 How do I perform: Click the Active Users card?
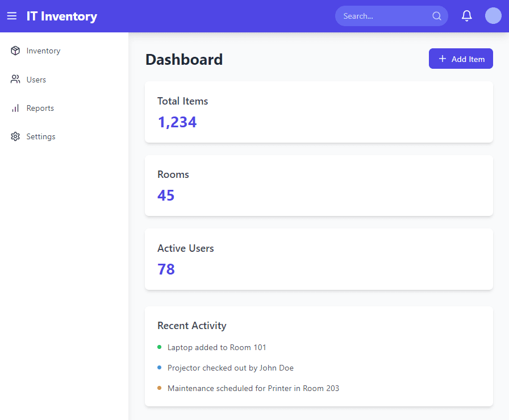(x=319, y=259)
